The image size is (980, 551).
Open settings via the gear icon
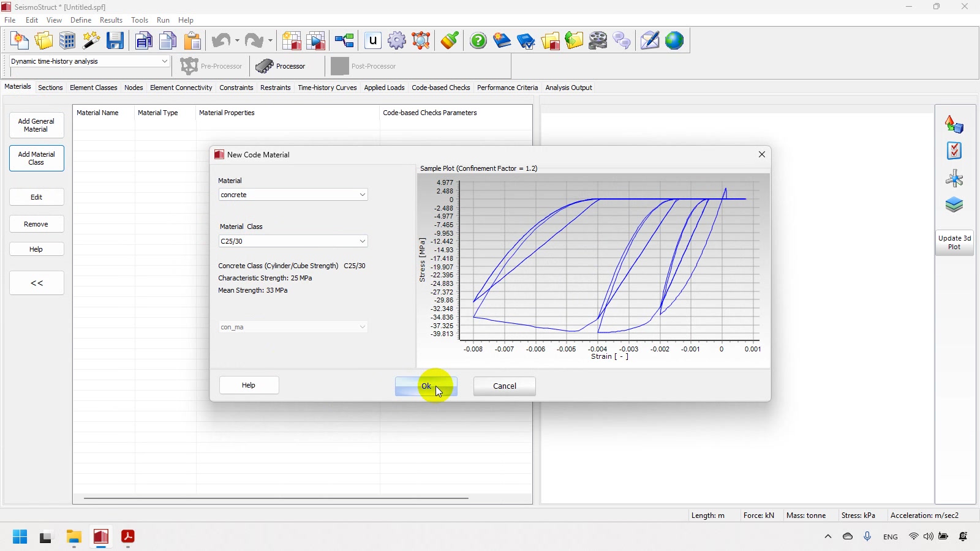pos(397,41)
